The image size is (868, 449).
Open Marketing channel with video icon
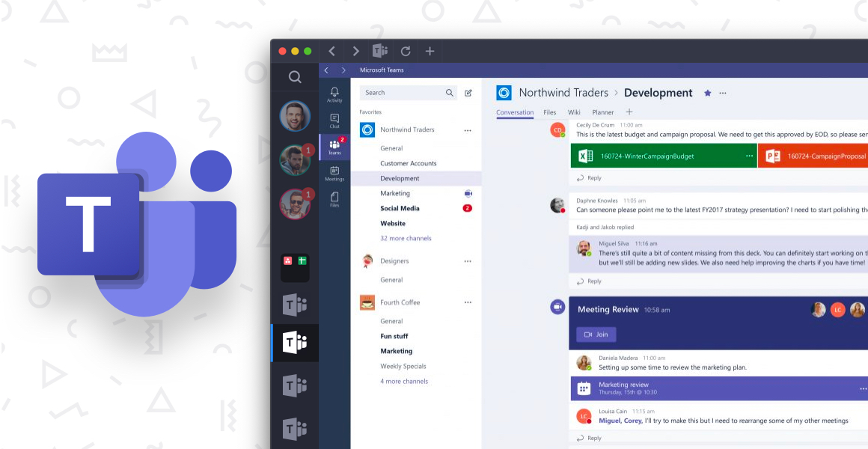point(395,193)
